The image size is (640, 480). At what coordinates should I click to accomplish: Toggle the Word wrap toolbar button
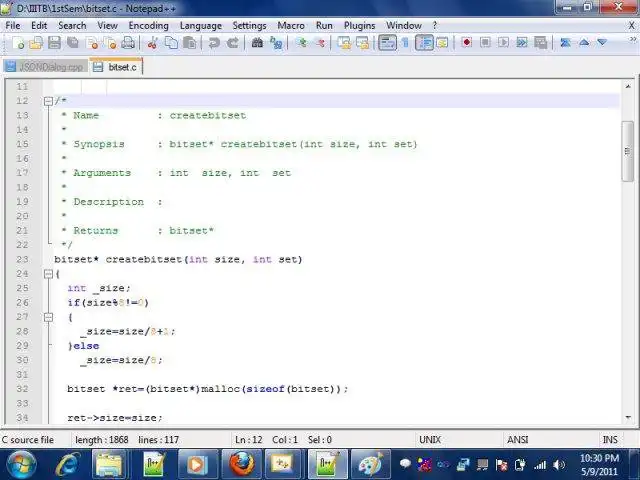coord(387,42)
